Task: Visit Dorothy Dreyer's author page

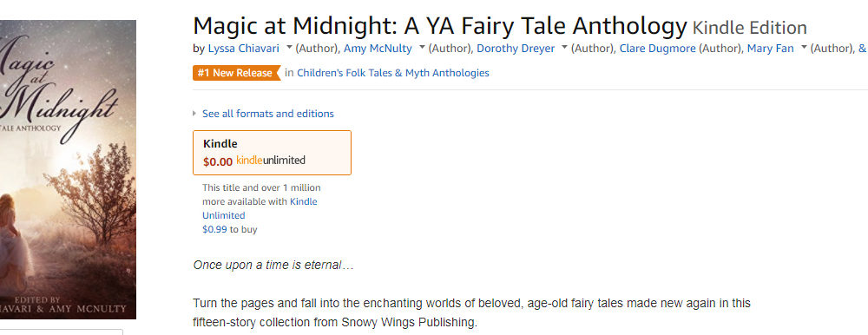Action: tap(516, 49)
